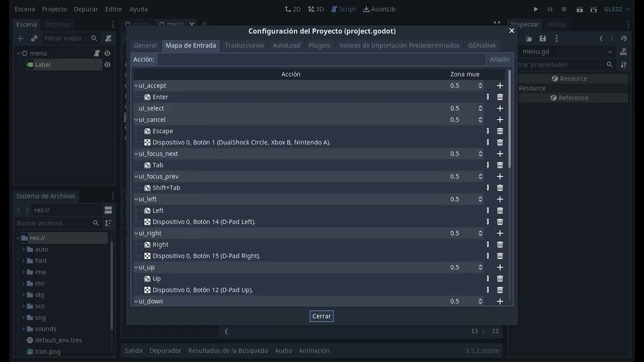Delete the Shift+Tab event
The height and width of the screenshot is (362, 644).
tap(500, 188)
